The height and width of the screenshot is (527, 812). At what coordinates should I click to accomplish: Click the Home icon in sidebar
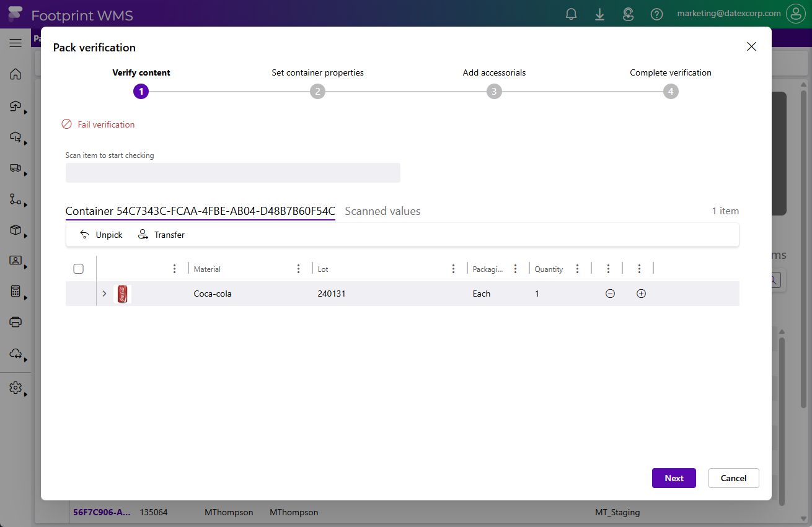pyautogui.click(x=15, y=74)
